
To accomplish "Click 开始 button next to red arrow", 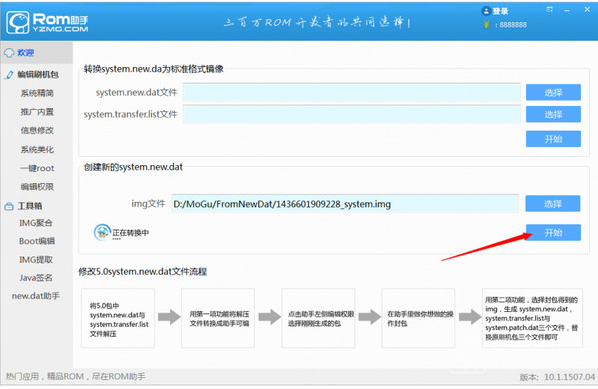I will point(553,233).
